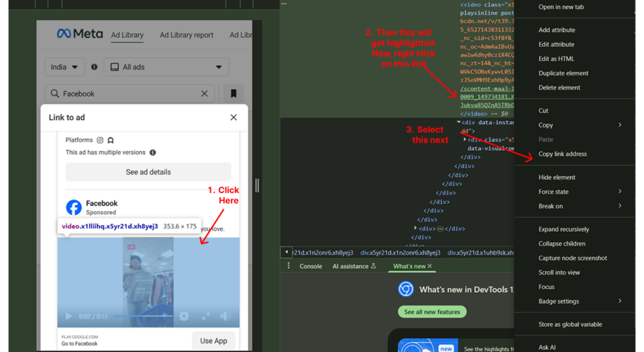Expand the div class x5 child node

[465, 139]
